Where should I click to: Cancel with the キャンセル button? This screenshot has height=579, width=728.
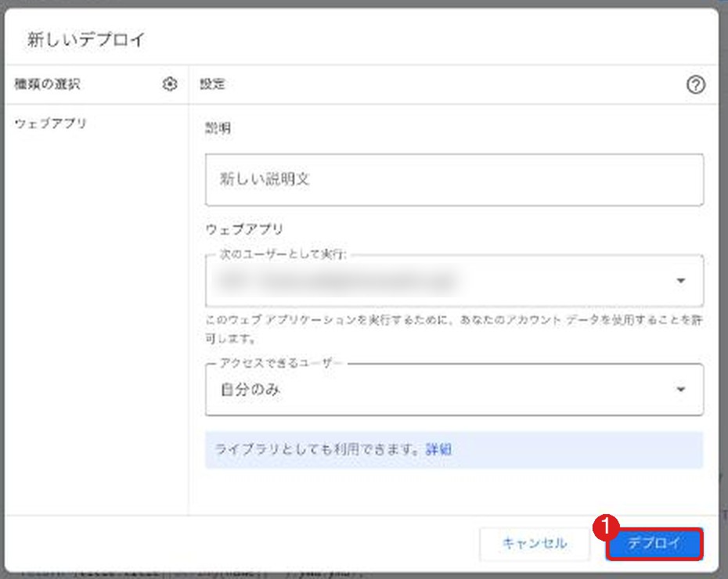coord(535,543)
